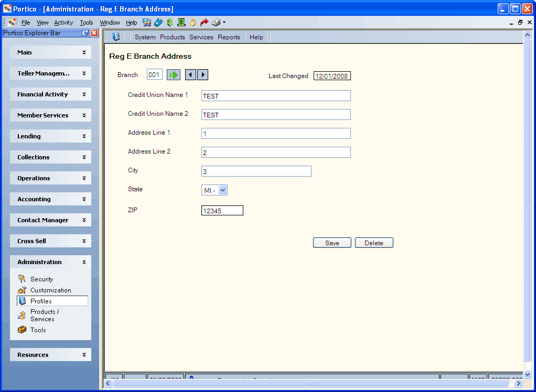Screen dimensions: 536x392
Task: Expand the Operations section
Action: click(50, 178)
